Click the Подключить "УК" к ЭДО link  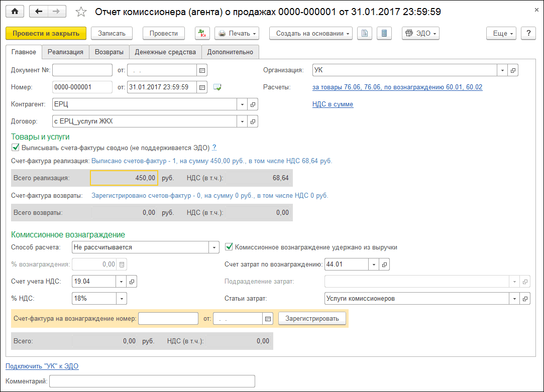pos(42,366)
